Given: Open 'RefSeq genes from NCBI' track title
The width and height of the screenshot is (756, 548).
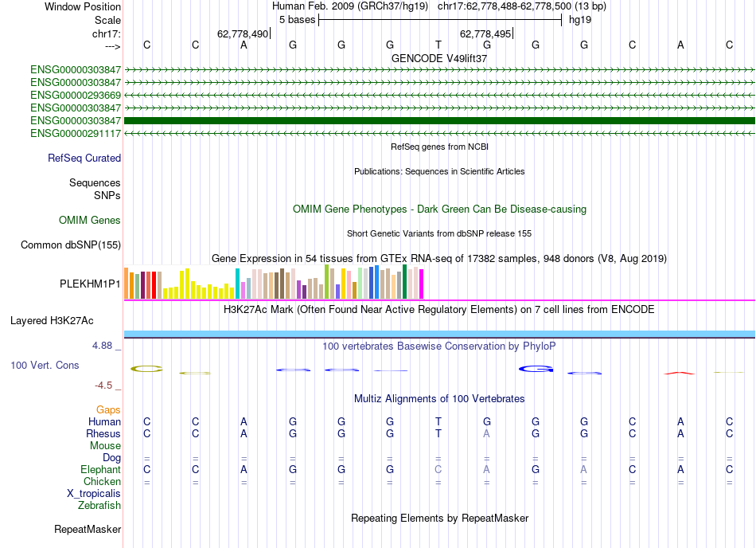Looking at the screenshot, I should tap(439, 147).
